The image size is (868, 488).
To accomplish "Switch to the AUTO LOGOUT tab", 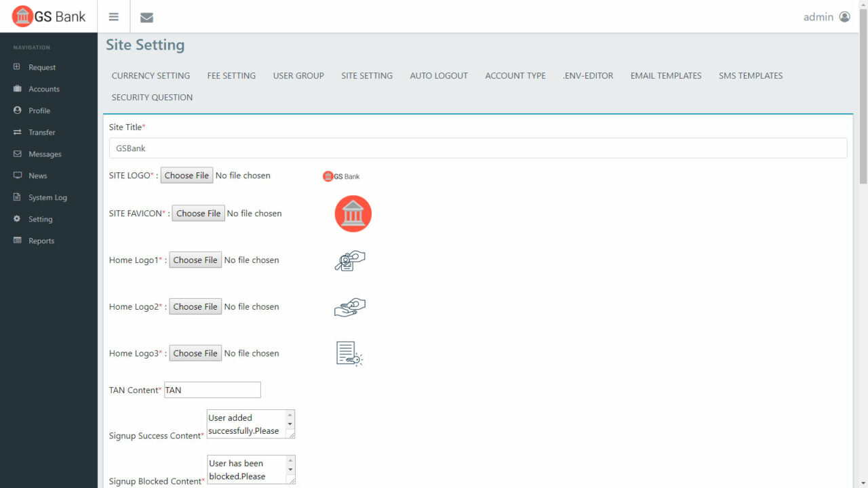I will (438, 75).
